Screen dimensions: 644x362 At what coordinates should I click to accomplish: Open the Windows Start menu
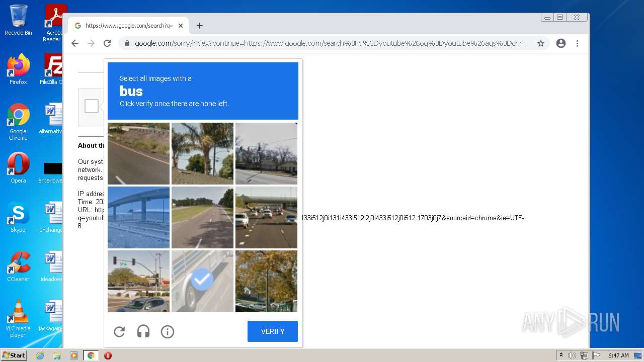14,355
